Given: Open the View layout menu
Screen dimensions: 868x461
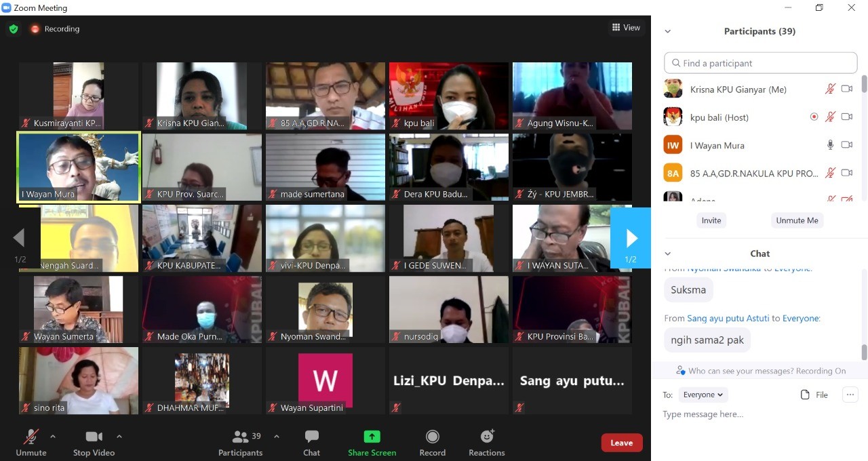Looking at the screenshot, I should coord(626,28).
